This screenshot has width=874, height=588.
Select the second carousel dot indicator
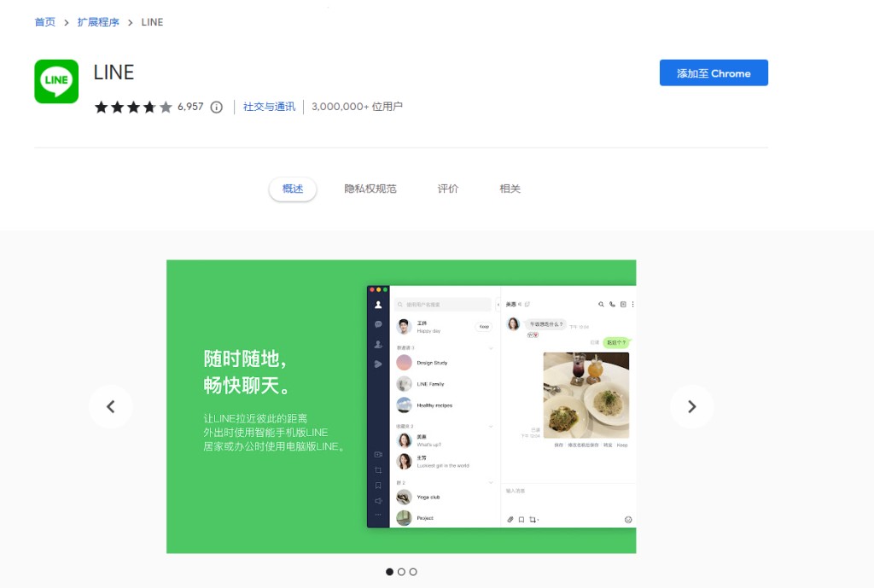click(x=402, y=572)
